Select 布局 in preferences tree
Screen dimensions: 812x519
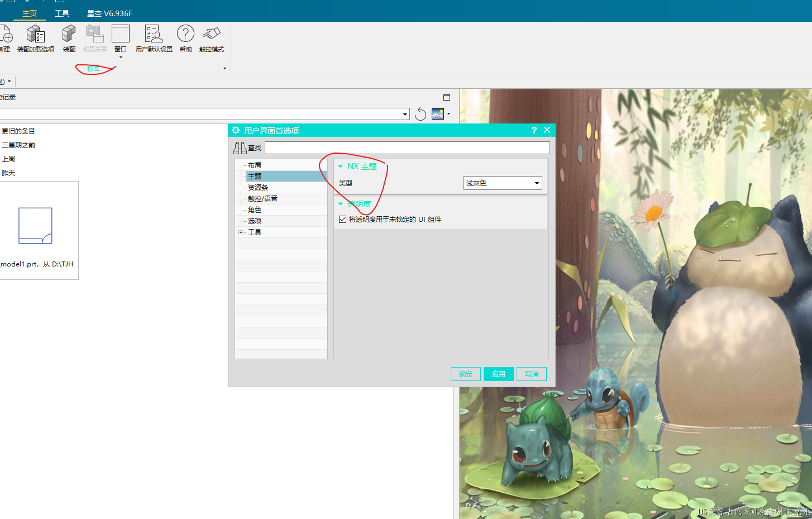pos(255,165)
